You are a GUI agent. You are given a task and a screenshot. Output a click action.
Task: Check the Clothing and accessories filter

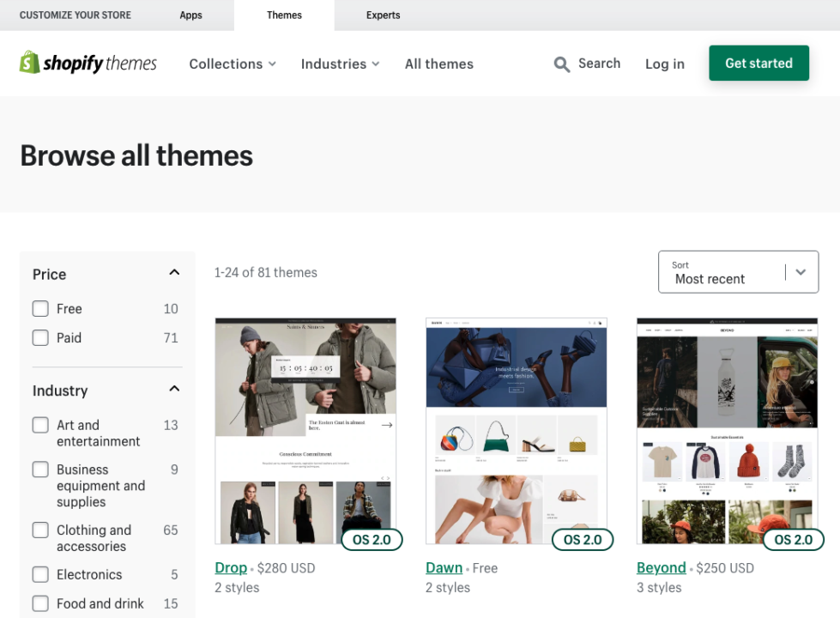click(x=39, y=530)
